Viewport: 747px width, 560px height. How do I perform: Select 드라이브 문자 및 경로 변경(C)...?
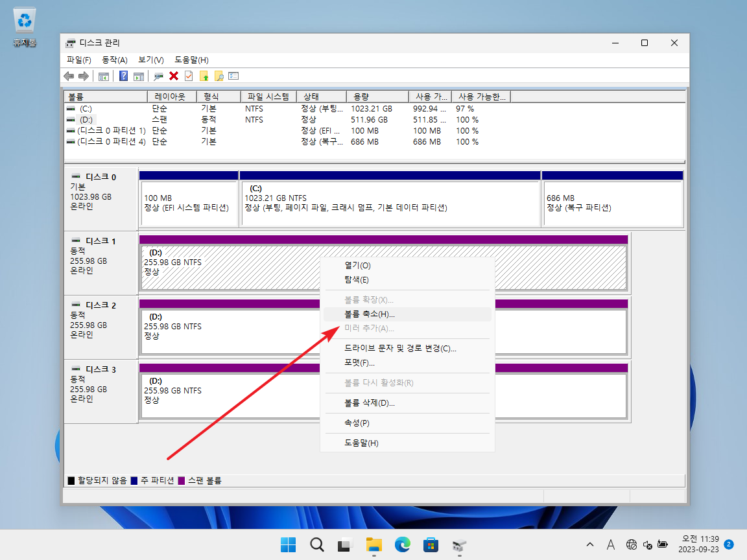click(407, 349)
